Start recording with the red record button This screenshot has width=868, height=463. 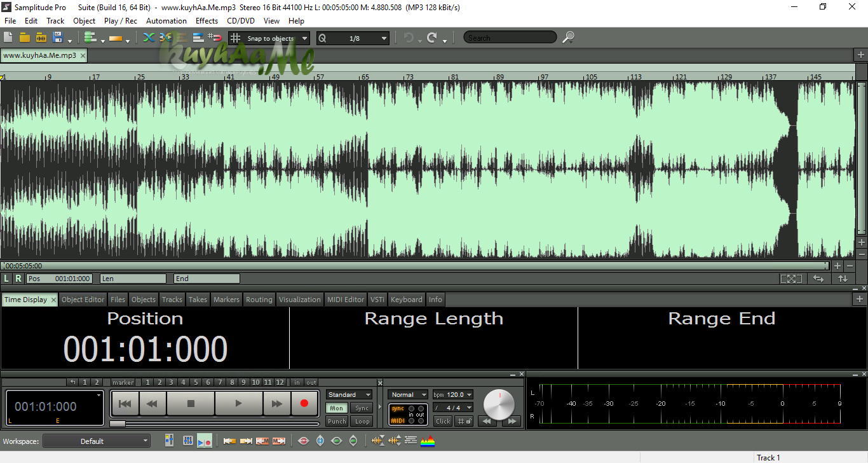tap(304, 403)
